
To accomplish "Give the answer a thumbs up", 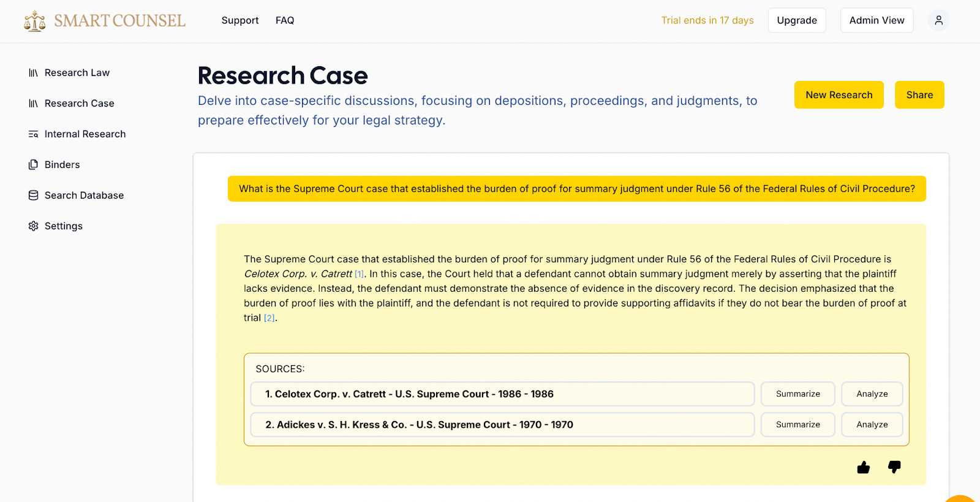I will (x=864, y=467).
